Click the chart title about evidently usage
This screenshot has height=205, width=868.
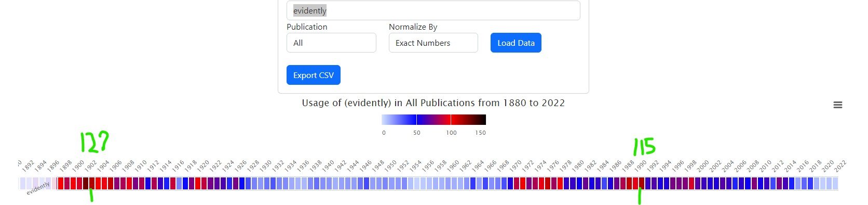tap(433, 103)
